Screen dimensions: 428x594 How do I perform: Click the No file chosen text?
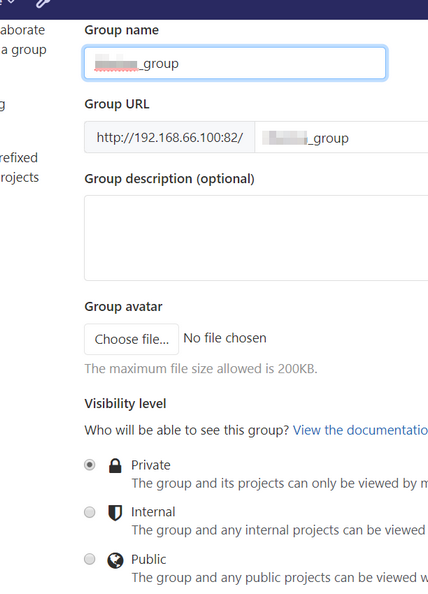[x=225, y=338]
